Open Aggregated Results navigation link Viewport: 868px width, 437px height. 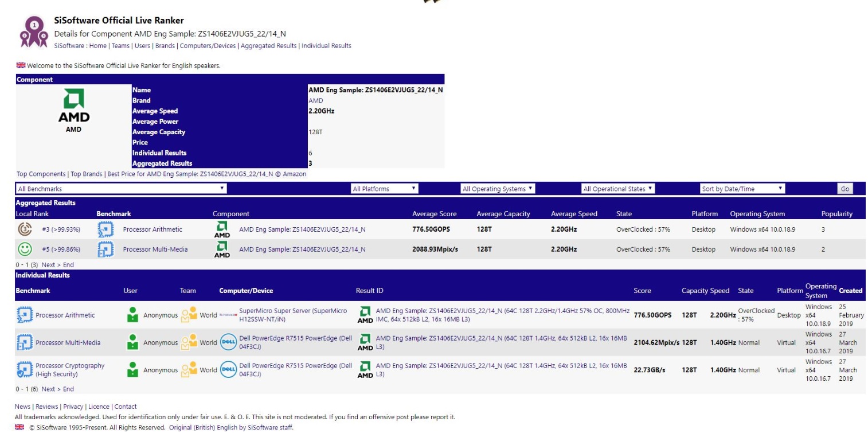[x=268, y=46]
